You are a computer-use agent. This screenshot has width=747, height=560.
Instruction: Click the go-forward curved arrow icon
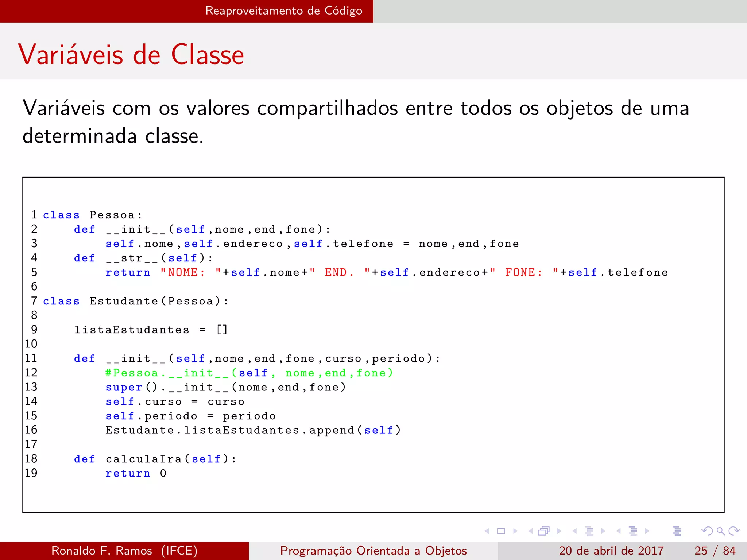click(x=734, y=531)
